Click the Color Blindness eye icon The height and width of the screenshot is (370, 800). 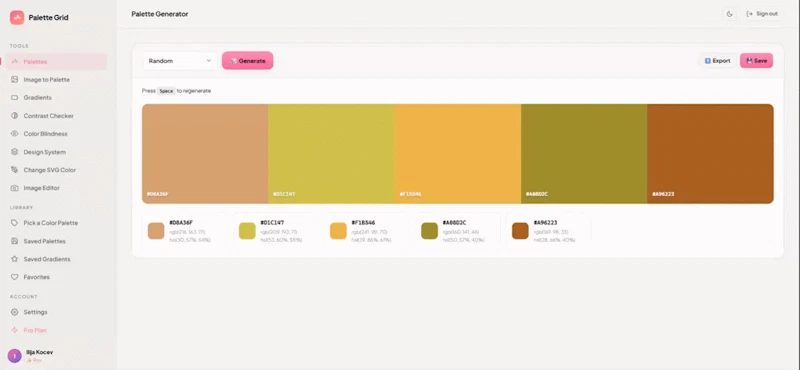(x=14, y=134)
